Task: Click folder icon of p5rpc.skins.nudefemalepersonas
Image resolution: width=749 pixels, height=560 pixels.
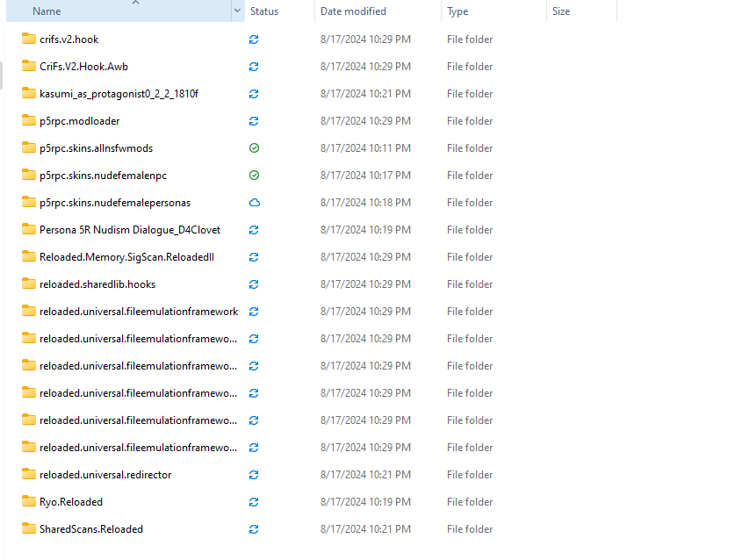Action: 29,202
